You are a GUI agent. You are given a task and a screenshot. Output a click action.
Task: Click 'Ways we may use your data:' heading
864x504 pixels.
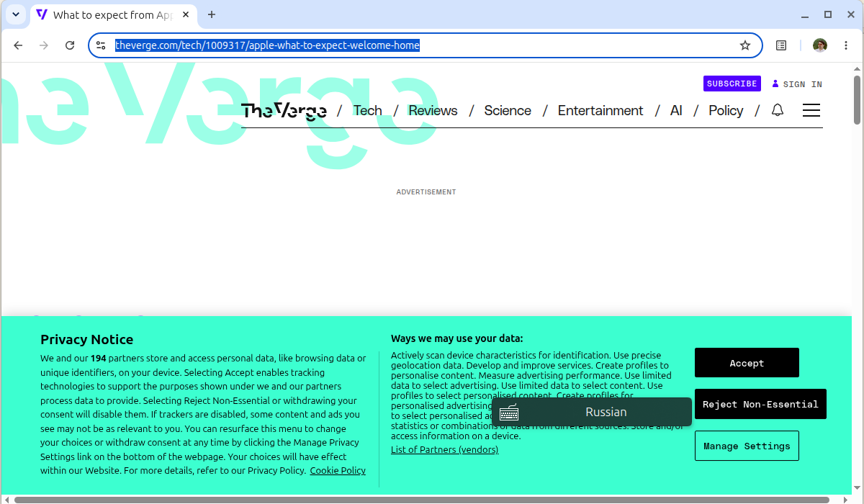[456, 338]
